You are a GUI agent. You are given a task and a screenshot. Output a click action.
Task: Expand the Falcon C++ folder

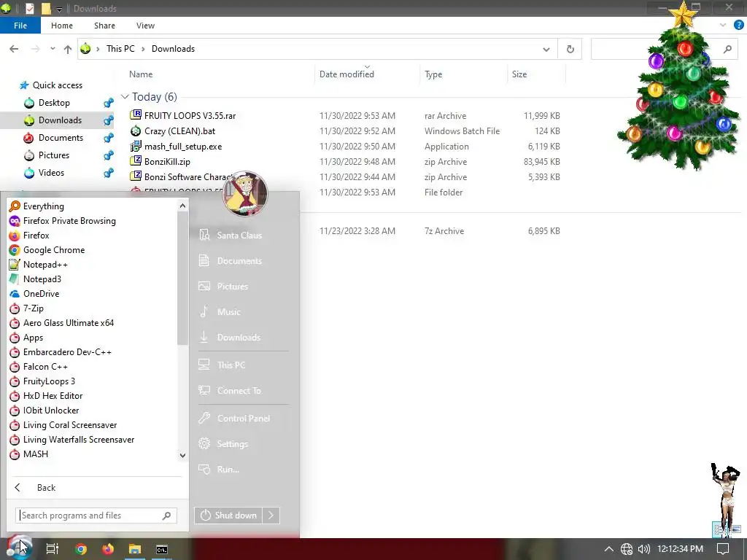[x=39, y=367]
